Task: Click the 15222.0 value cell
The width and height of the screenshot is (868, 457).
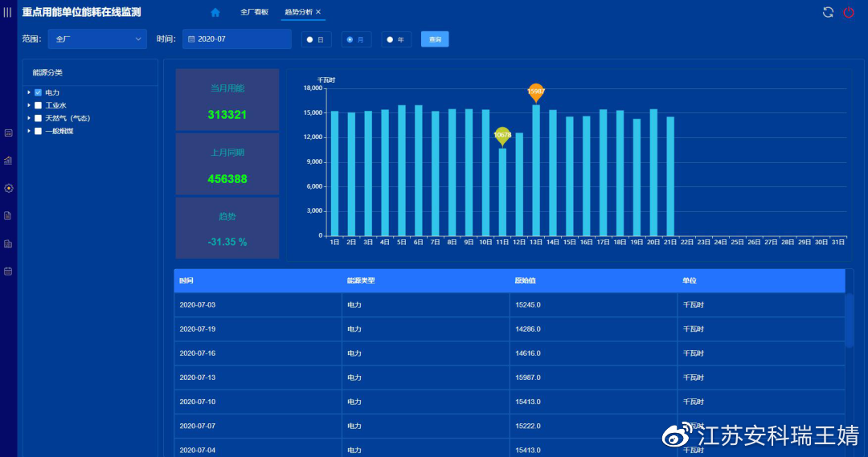Action: coord(593,426)
